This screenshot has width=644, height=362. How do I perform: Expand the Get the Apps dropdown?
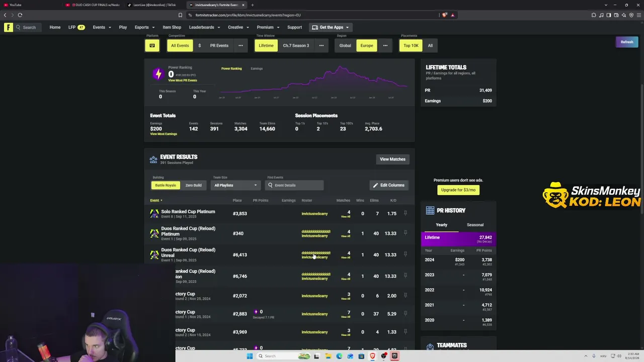[x=331, y=27]
